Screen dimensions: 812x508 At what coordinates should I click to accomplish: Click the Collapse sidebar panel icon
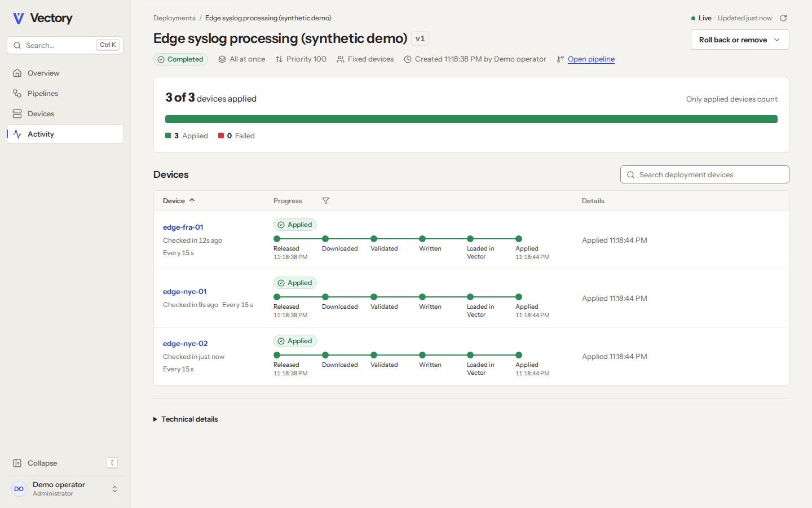point(17,463)
